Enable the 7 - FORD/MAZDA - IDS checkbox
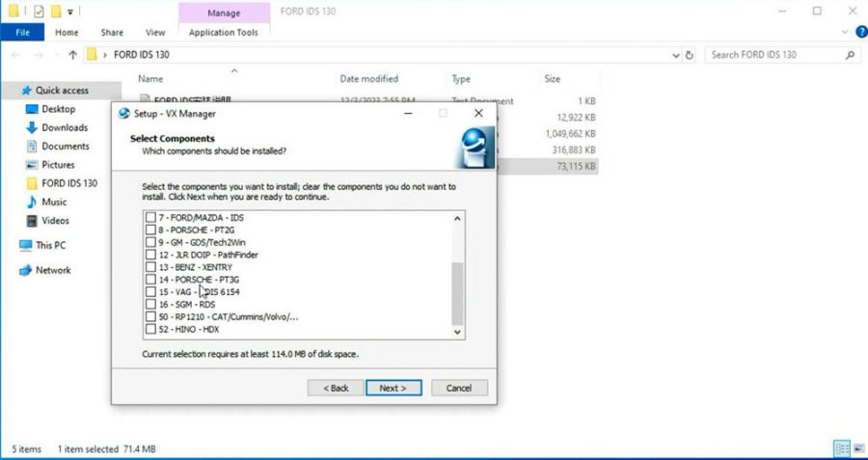This screenshot has width=868, height=460. pyautogui.click(x=149, y=217)
